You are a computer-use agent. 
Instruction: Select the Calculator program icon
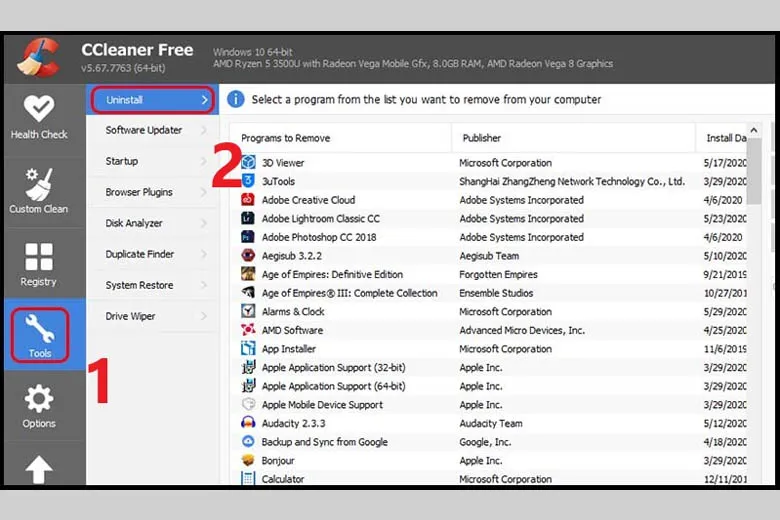click(x=248, y=478)
